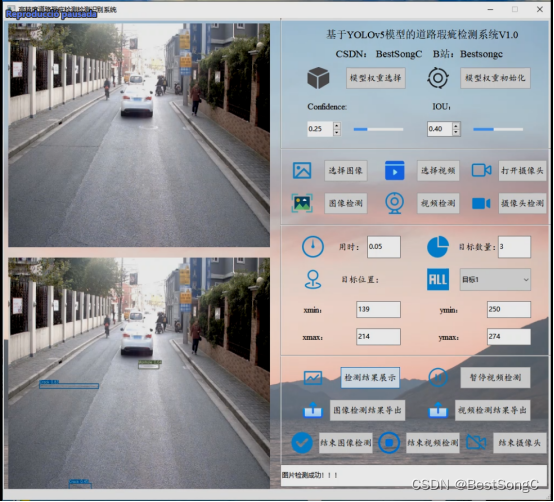The height and width of the screenshot is (502, 554).
Task: Click the upload icon beside 图像检测结果导出
Action: point(313,411)
